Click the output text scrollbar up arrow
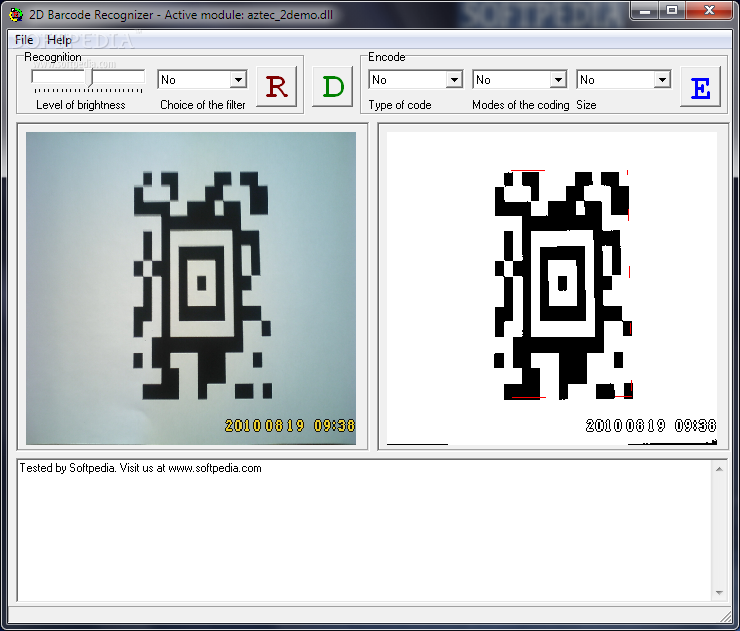 click(719, 469)
